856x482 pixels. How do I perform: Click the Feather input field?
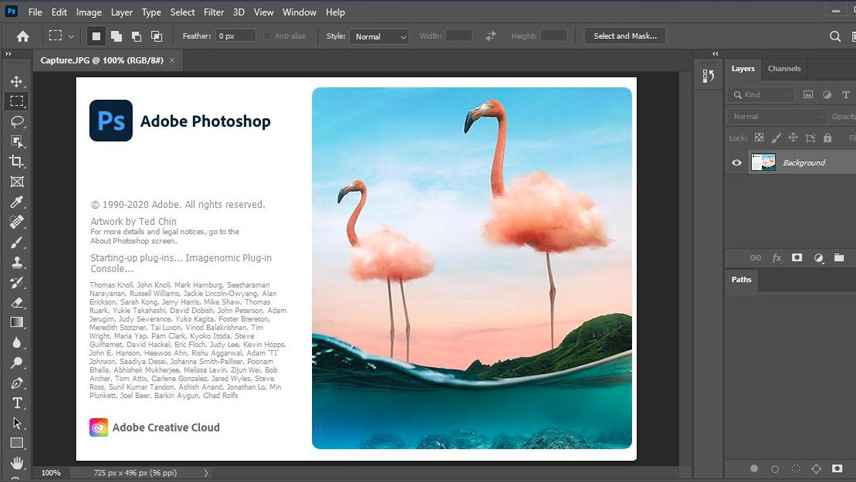[235, 36]
